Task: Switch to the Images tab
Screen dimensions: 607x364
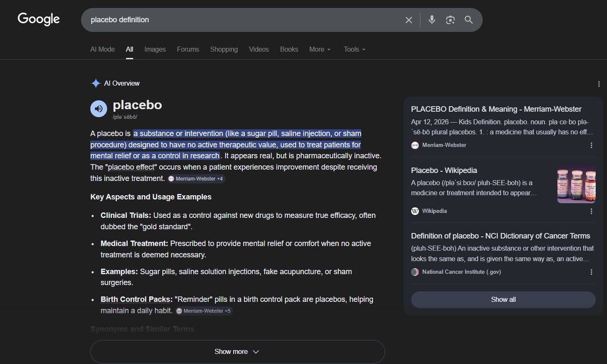Action: (155, 49)
